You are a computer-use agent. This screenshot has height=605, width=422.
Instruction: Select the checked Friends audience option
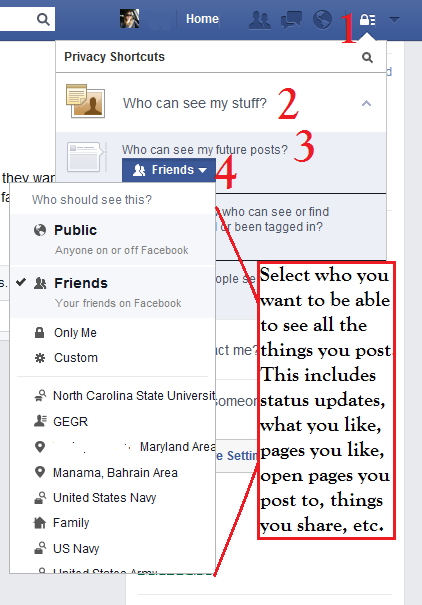(x=112, y=292)
